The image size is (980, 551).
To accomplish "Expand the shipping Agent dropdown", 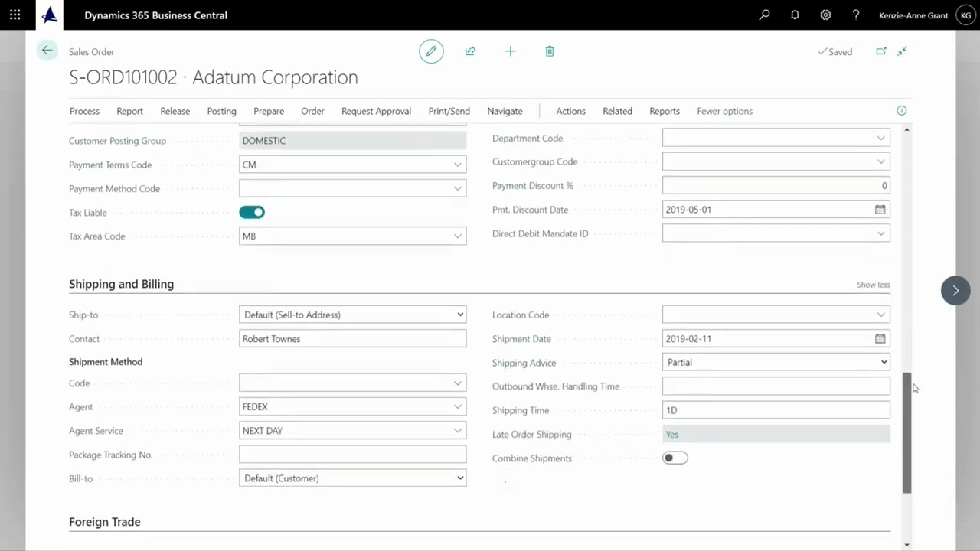I will coord(457,407).
